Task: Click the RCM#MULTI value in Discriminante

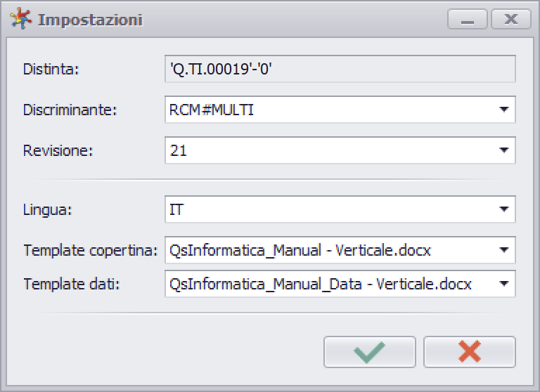Action: click(x=212, y=110)
